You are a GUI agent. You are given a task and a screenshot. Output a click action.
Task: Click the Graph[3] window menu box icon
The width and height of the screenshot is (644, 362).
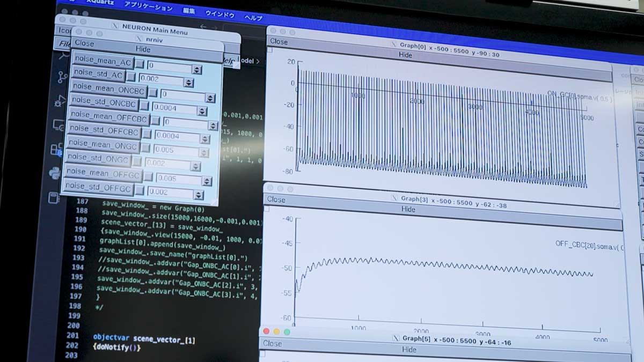point(268,208)
